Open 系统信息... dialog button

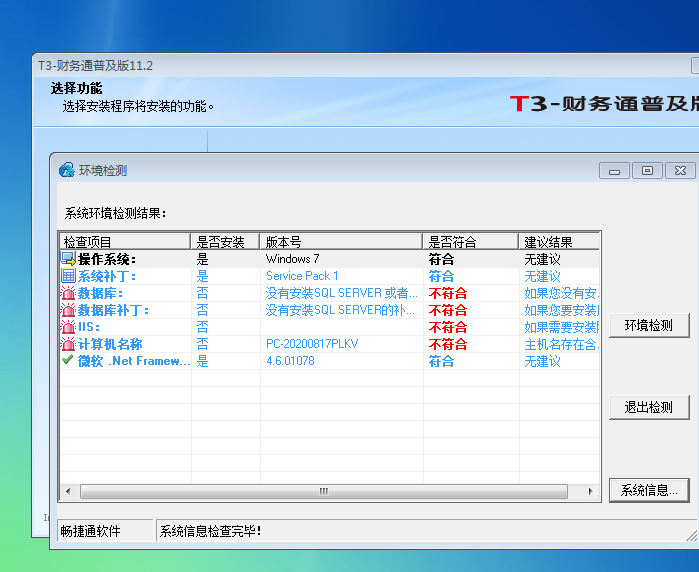(649, 490)
